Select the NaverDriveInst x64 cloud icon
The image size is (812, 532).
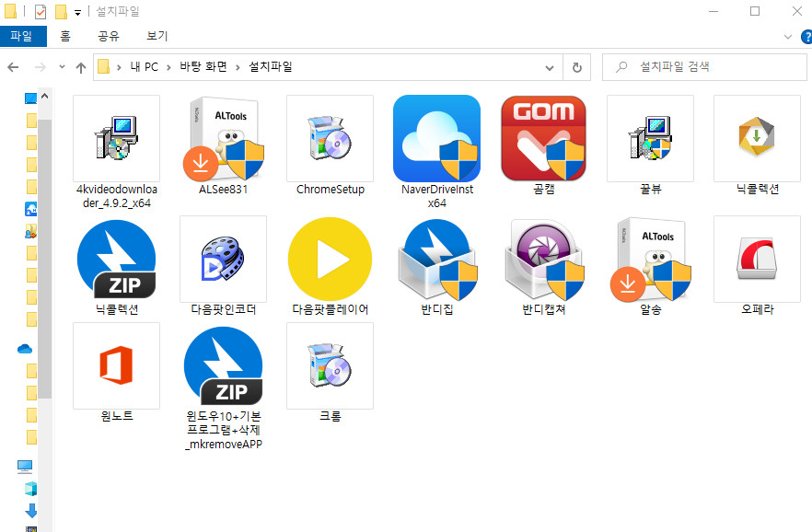[436, 138]
